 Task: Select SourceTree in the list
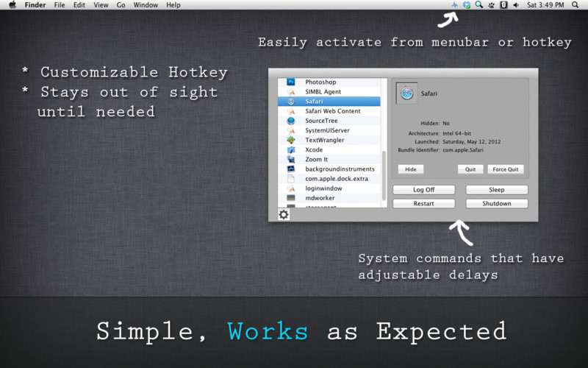(x=329, y=121)
